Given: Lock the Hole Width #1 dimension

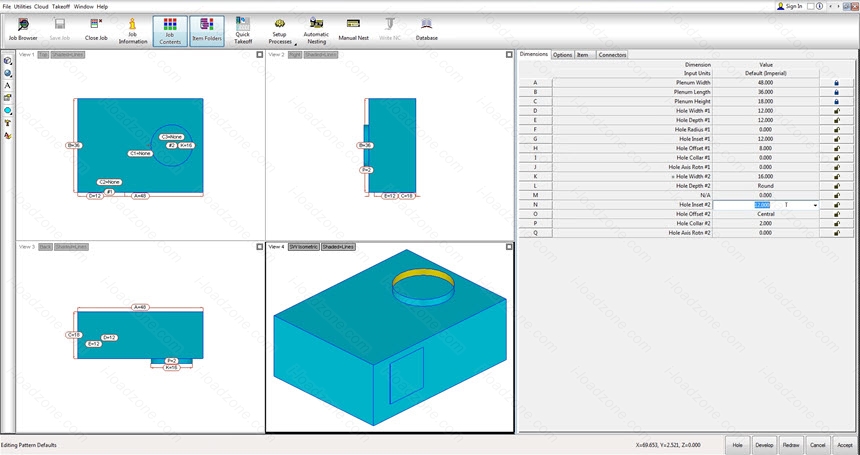Looking at the screenshot, I should pyautogui.click(x=836, y=111).
